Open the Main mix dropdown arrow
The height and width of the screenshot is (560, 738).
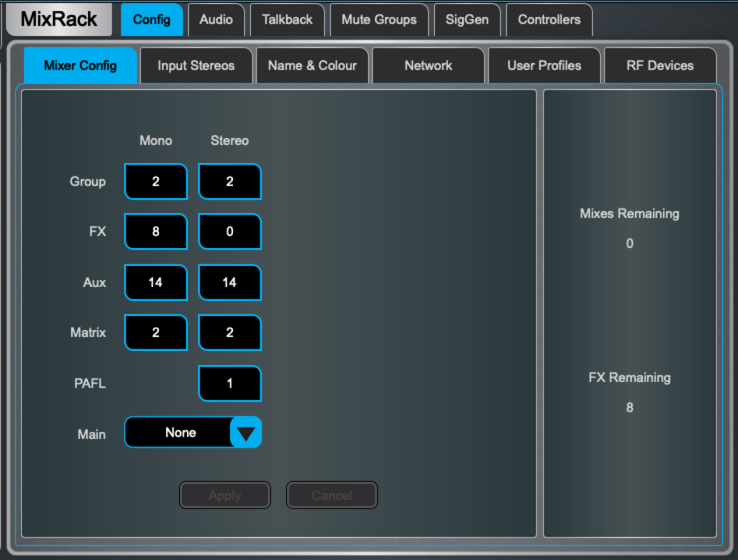(x=246, y=433)
